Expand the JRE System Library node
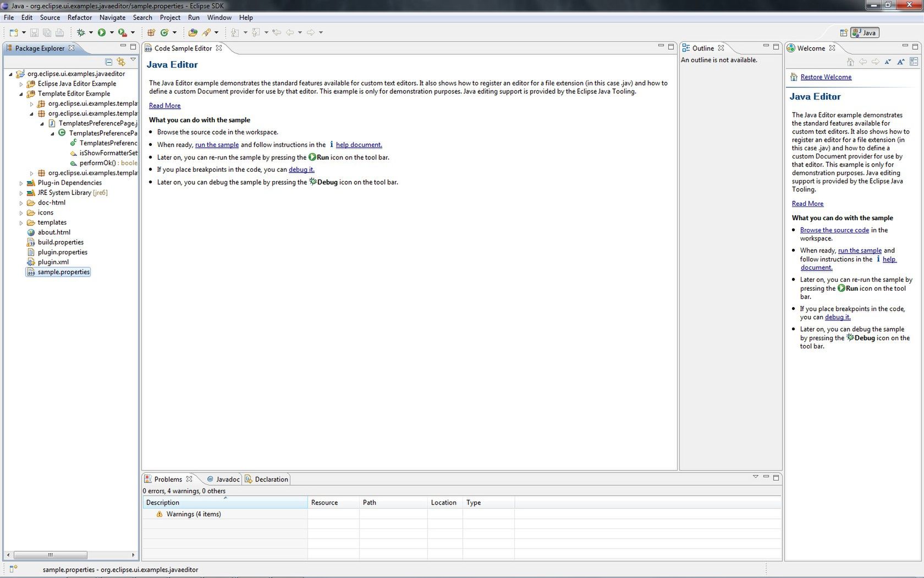This screenshot has width=924, height=578. coord(21,193)
